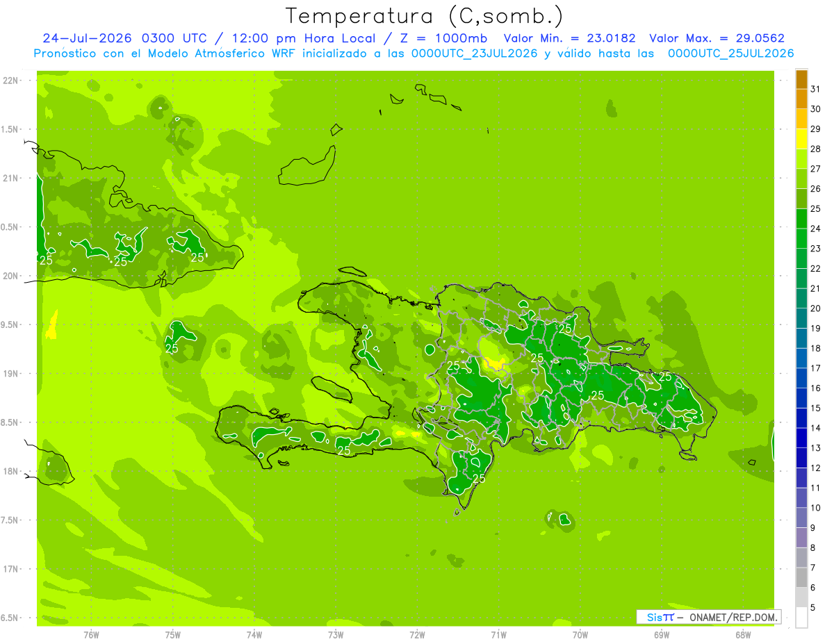Click the legend value "24"

[815, 229]
